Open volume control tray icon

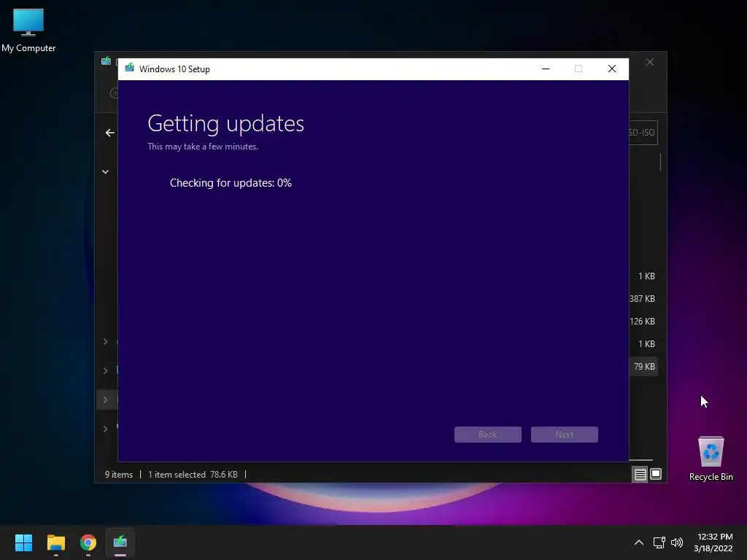click(676, 542)
